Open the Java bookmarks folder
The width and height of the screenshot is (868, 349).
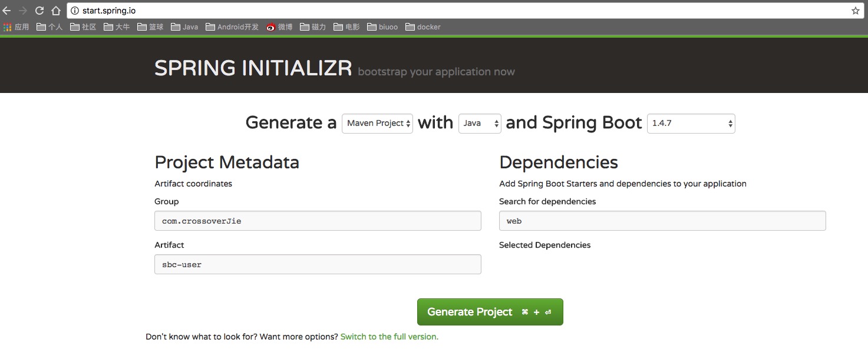tap(184, 26)
